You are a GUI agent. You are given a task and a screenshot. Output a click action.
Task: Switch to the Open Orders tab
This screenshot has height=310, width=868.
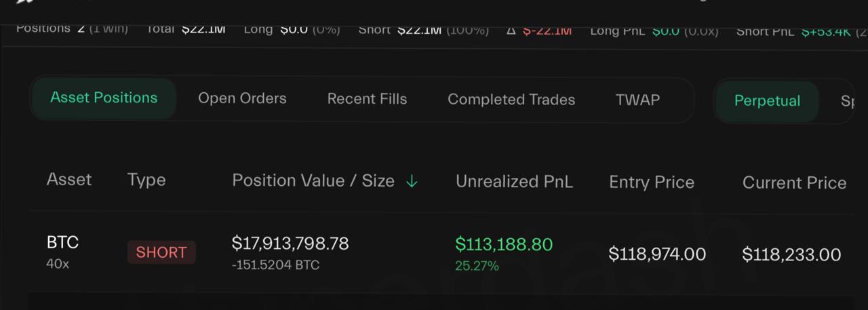click(242, 98)
